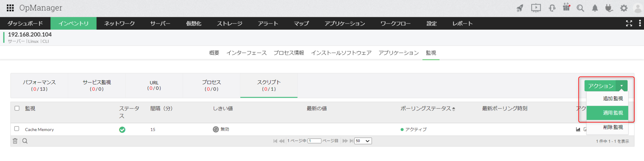Switch to インストールソフトウェア tab

tap(341, 53)
